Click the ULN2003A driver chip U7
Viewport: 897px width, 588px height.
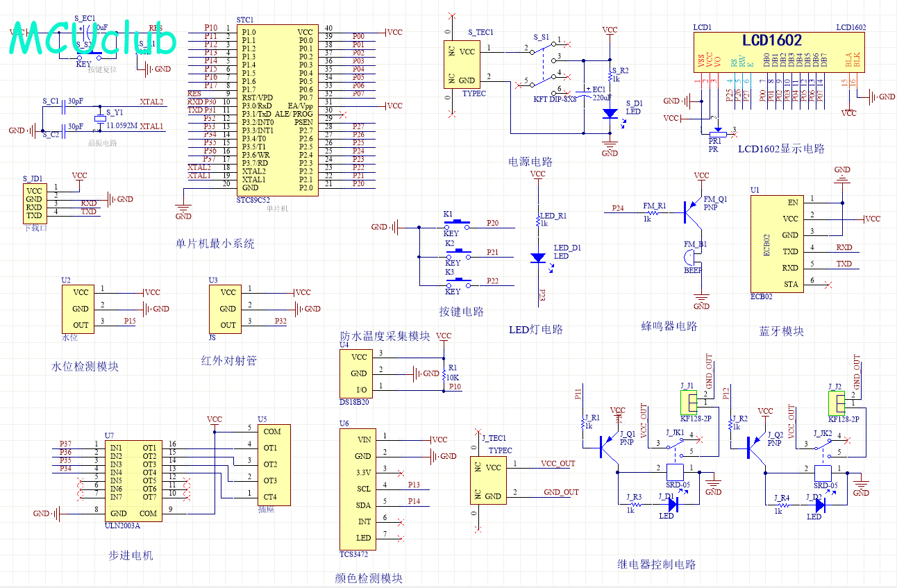tap(132, 480)
